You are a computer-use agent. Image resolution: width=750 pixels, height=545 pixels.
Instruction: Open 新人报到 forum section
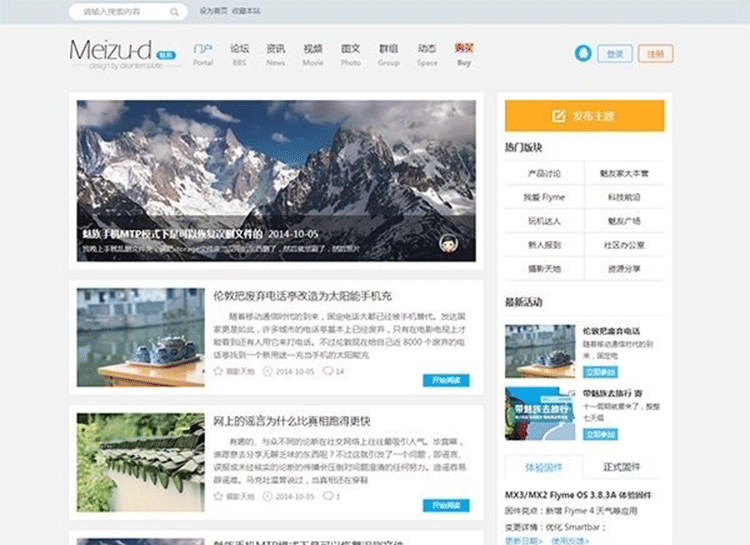tap(544, 245)
